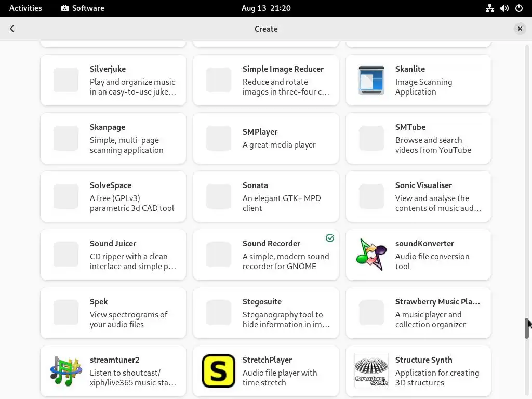Click "View spectrograms of your audio files" text
The height and width of the screenshot is (399, 532).
[x=129, y=320]
